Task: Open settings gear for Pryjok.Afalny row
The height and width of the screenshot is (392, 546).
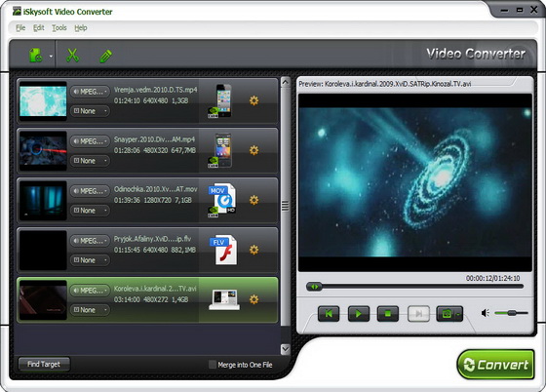Action: coord(253,250)
